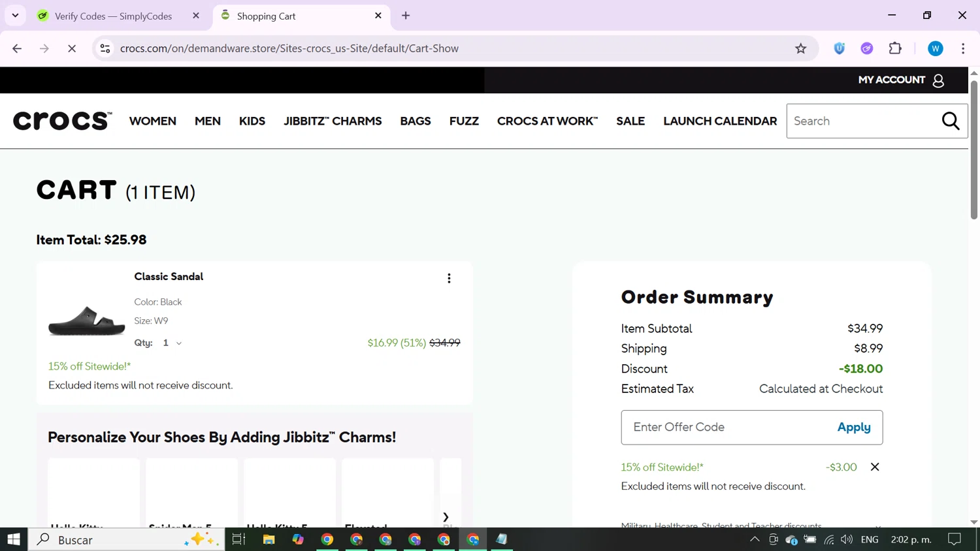Open Classic Sandal three-dot options menu

pyautogui.click(x=449, y=279)
